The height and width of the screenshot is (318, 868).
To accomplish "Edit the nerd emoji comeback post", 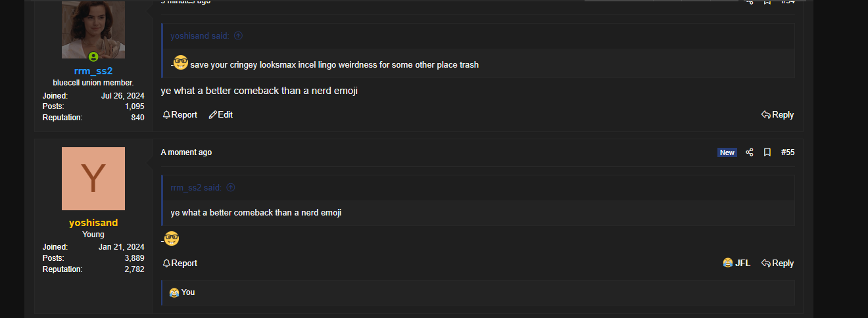I will point(221,115).
